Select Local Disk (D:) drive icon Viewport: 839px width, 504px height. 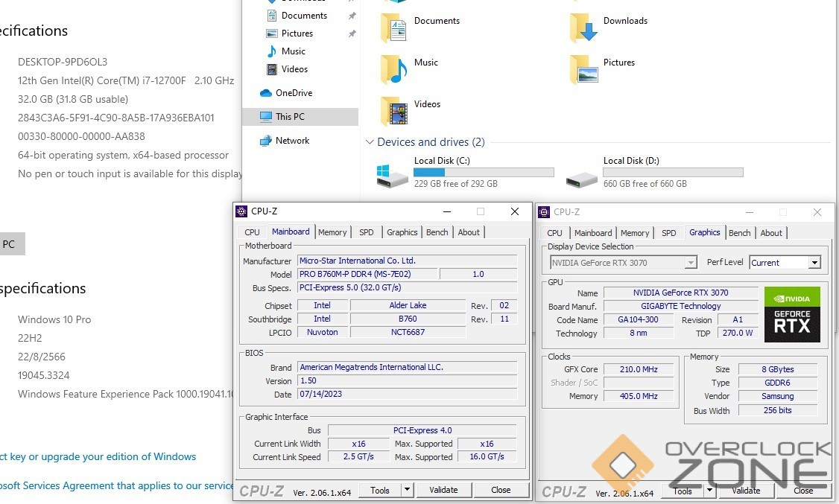click(582, 179)
